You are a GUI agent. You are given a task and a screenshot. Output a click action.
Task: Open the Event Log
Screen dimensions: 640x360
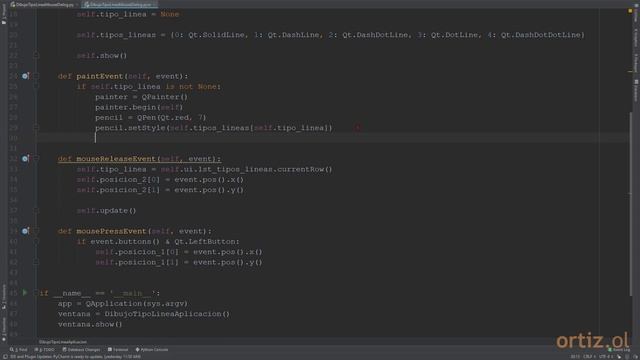click(x=619, y=350)
